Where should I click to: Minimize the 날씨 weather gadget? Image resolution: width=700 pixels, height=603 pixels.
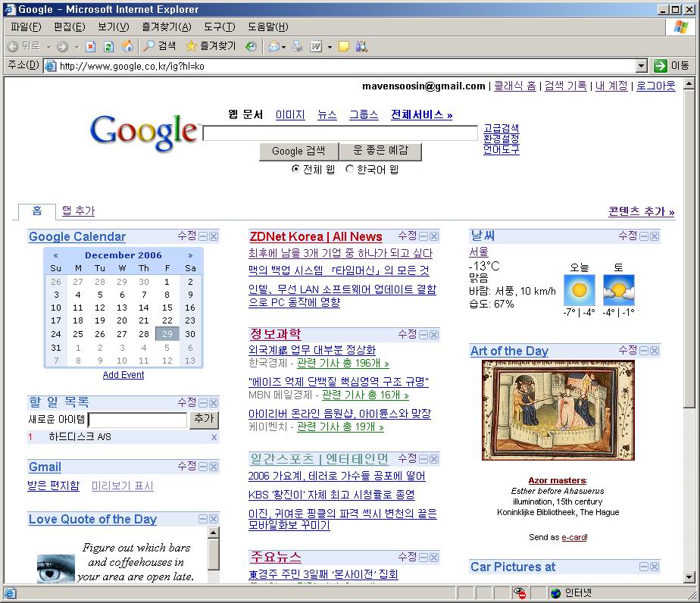point(644,236)
